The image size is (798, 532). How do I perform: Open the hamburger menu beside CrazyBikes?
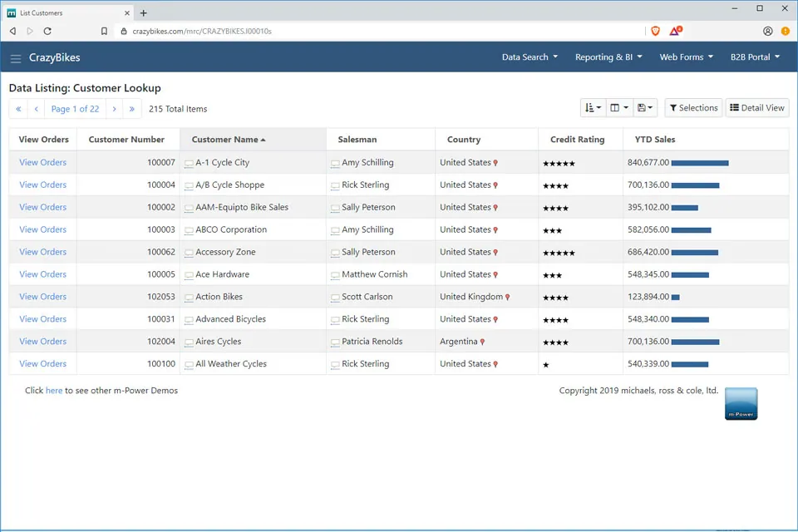[16, 58]
